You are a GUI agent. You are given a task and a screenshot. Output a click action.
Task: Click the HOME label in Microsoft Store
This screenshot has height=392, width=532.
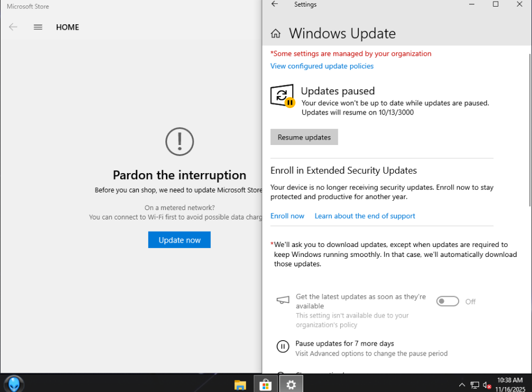pos(67,27)
